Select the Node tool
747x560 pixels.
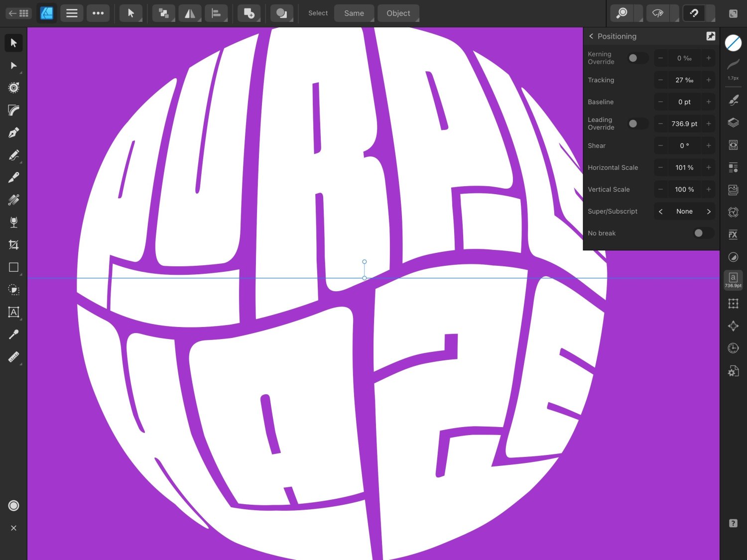pyautogui.click(x=13, y=66)
